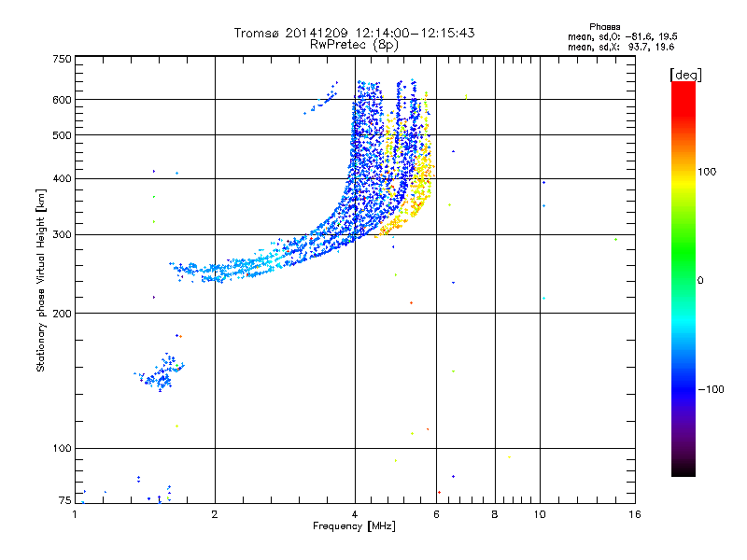Click the y-axis tick label '600'
The image size is (747, 560).
coord(62,100)
